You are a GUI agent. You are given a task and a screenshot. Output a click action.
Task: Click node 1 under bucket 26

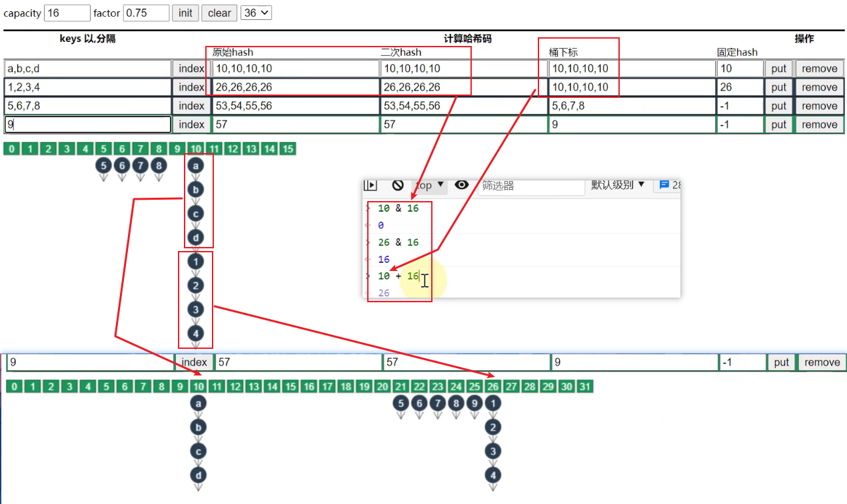(492, 403)
